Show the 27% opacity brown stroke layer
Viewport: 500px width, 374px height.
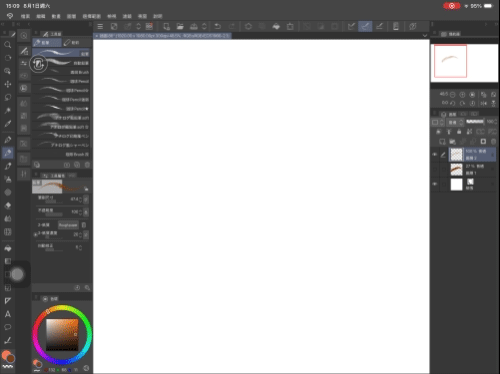(435, 169)
